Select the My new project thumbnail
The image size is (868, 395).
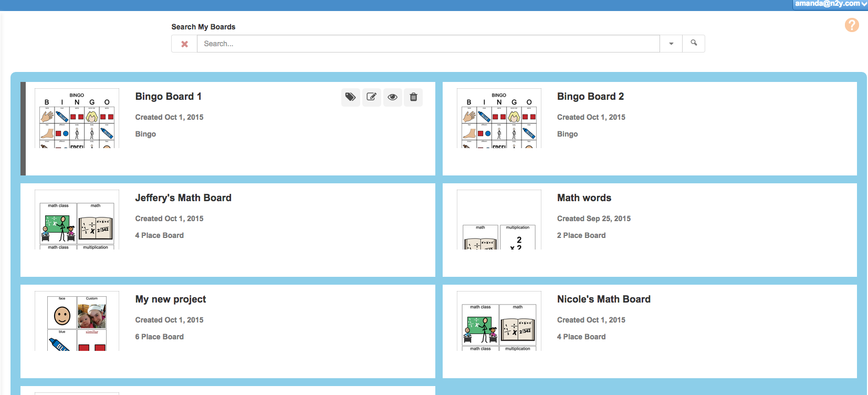(x=77, y=321)
